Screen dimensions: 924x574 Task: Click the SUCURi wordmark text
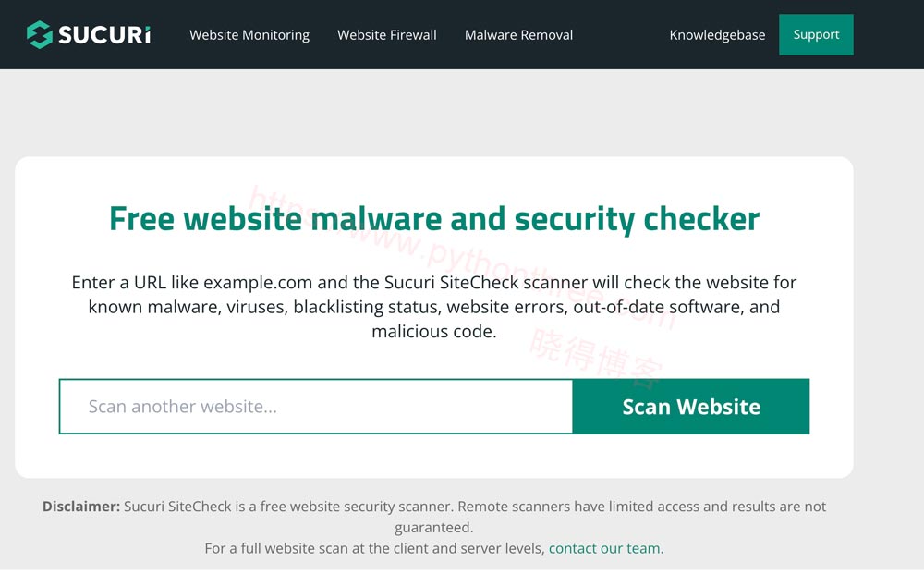(x=104, y=35)
